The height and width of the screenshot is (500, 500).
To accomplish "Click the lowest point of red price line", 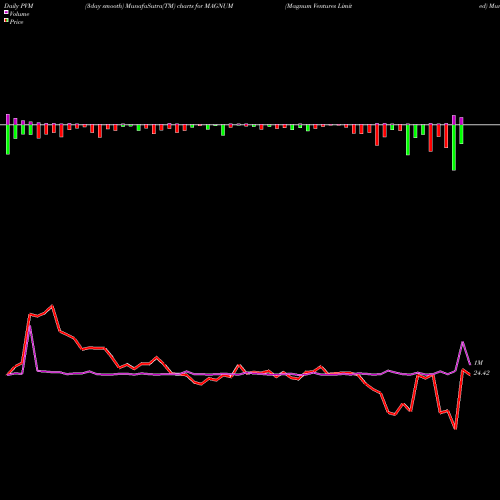I will click(x=455, y=429).
